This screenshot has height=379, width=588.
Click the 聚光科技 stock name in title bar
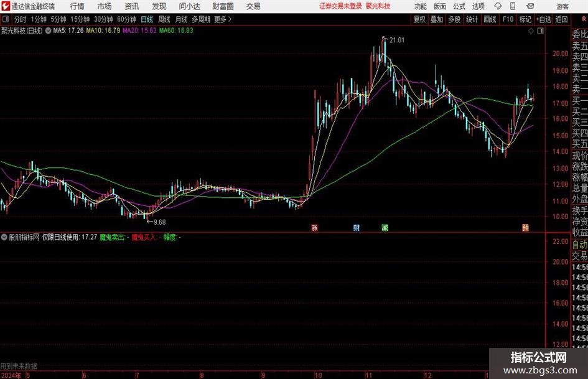click(x=378, y=6)
